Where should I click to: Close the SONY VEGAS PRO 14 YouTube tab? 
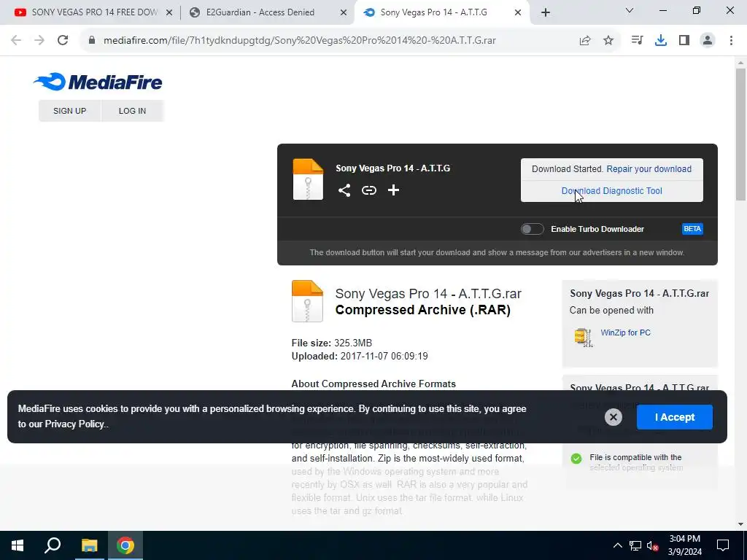tap(169, 12)
